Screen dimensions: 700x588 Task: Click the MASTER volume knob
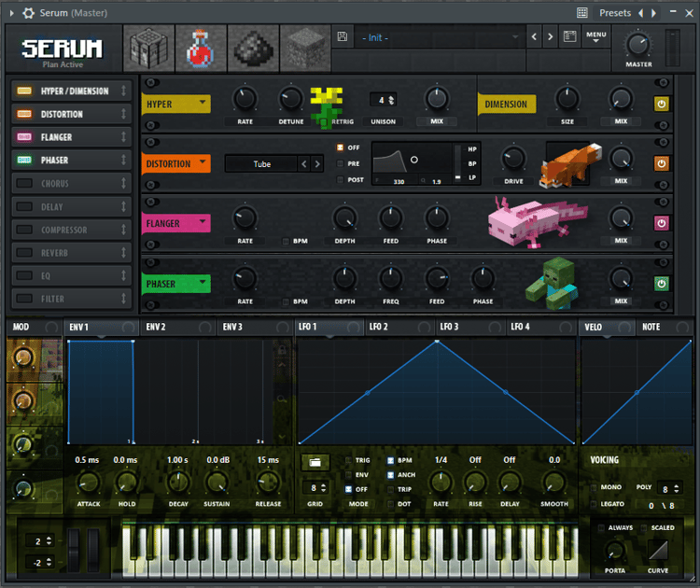point(637,45)
